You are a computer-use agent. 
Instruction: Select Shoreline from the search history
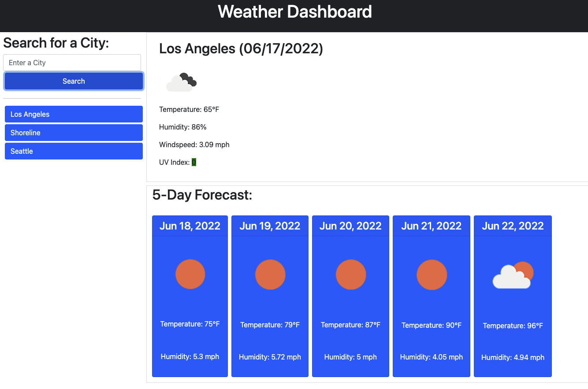(x=74, y=133)
